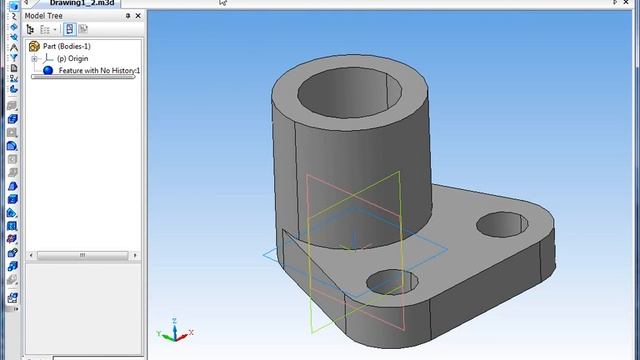Select the blue draft wedge icon
640x360 pixels.
[x=12, y=186]
